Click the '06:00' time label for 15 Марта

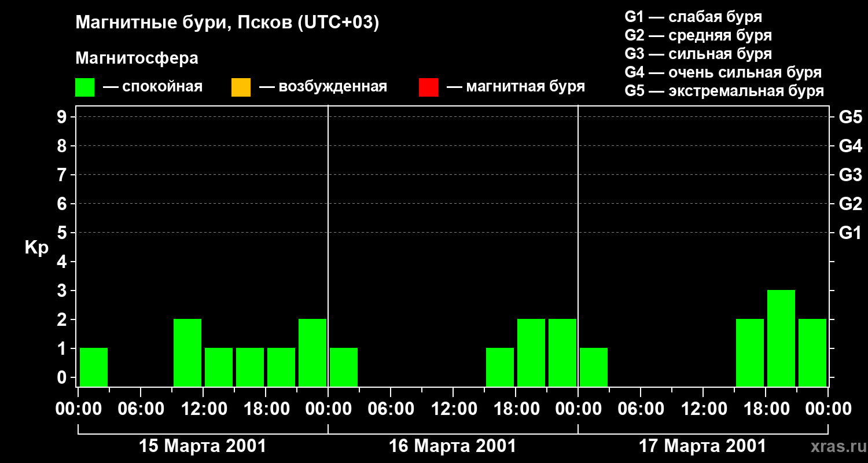(141, 409)
